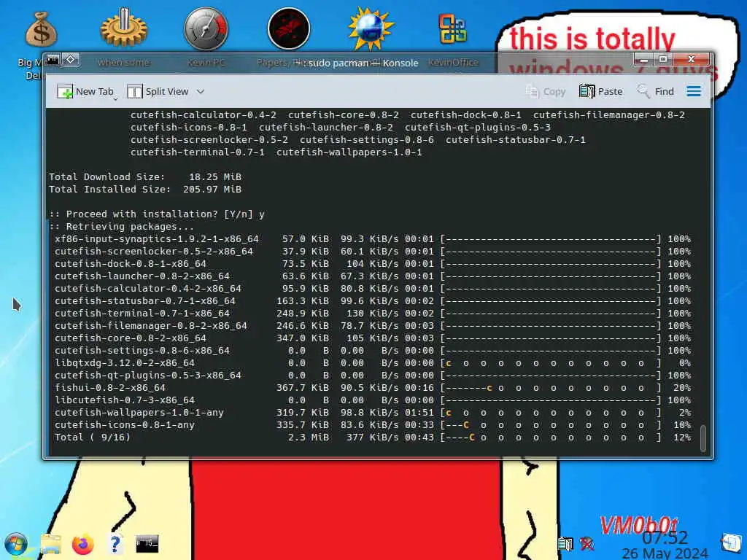
Task: Click the crossed-out network tray icon
Action: (587, 544)
